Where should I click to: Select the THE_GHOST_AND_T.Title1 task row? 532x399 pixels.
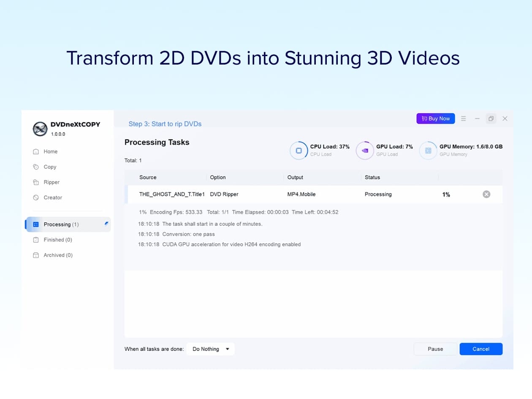click(172, 194)
